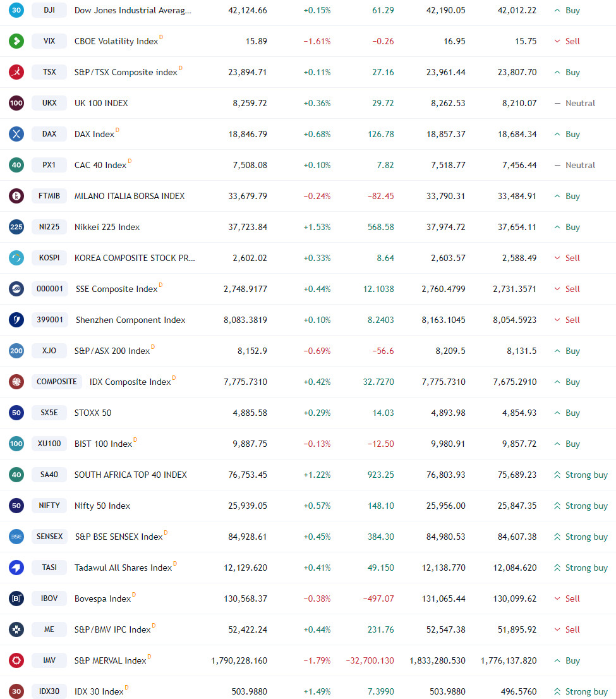The width and height of the screenshot is (616, 699).
Task: Click the ASX 200 logo icon
Action: (16, 351)
